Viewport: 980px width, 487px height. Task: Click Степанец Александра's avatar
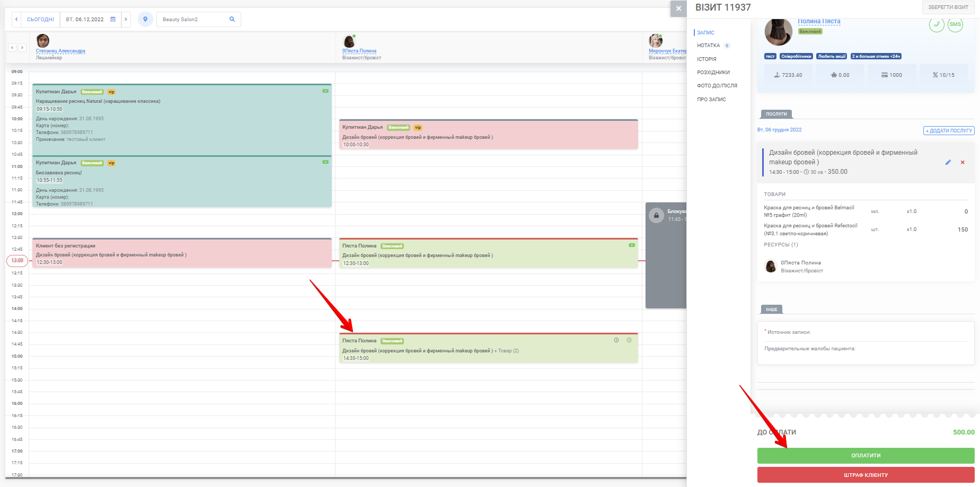pos(43,41)
